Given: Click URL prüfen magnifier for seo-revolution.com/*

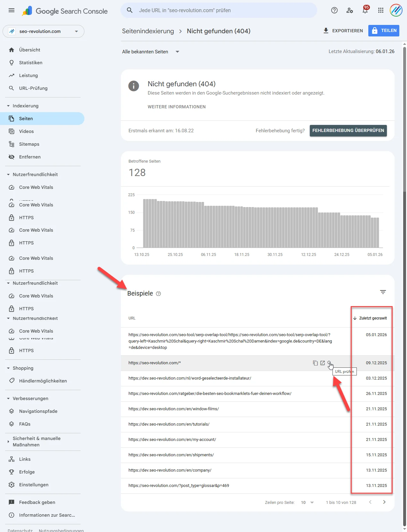Looking at the screenshot, I should 329,363.
